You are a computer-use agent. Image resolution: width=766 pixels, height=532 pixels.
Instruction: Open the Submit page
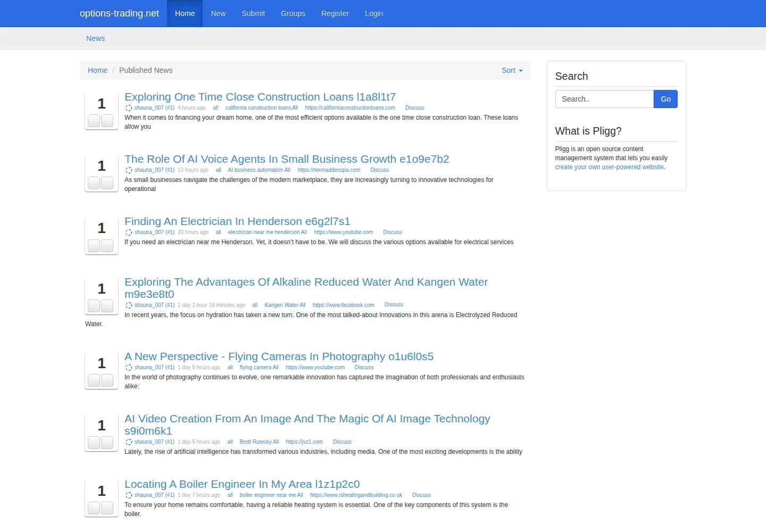253,13
